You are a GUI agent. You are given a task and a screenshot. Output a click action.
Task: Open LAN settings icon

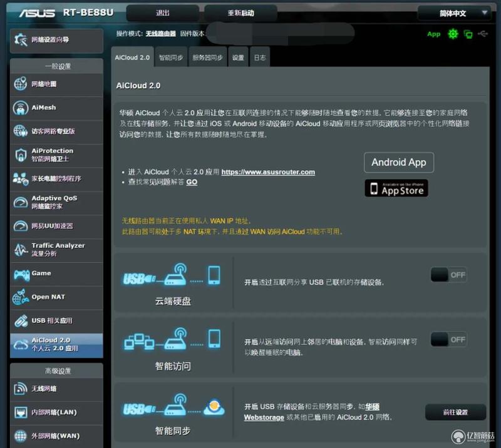coord(20,412)
